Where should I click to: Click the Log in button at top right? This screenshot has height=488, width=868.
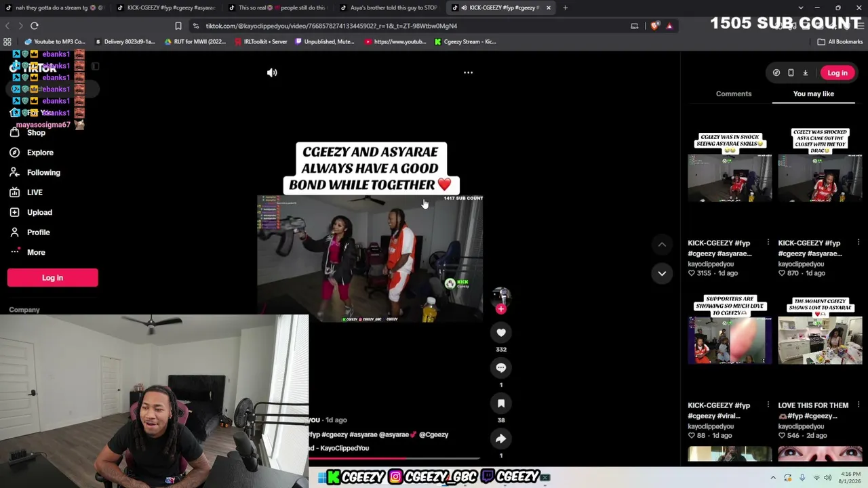(x=837, y=73)
